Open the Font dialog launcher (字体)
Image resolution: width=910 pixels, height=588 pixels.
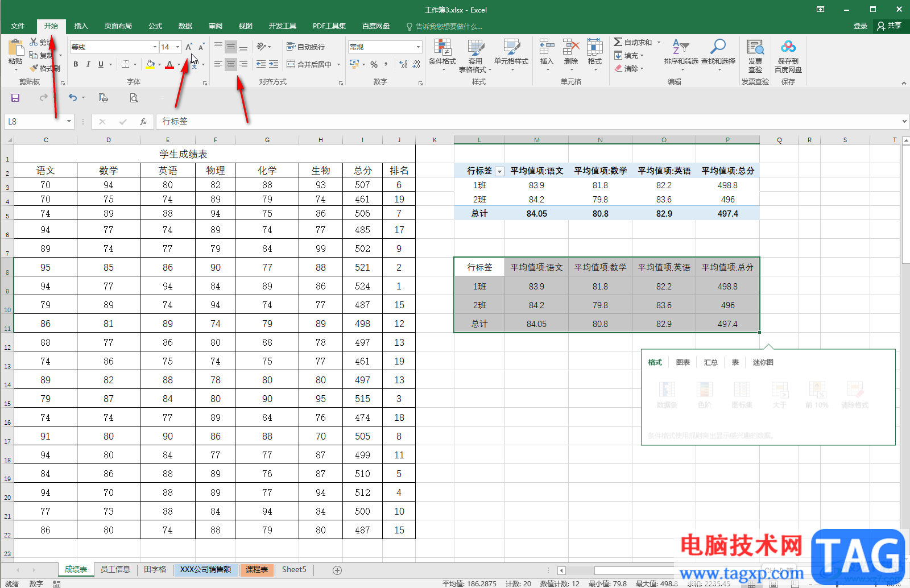[205, 83]
